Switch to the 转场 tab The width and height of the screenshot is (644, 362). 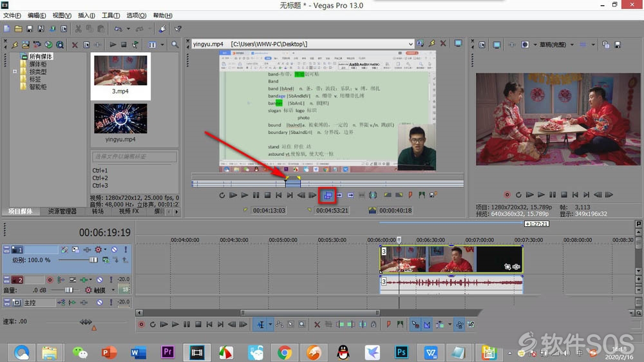tap(98, 211)
